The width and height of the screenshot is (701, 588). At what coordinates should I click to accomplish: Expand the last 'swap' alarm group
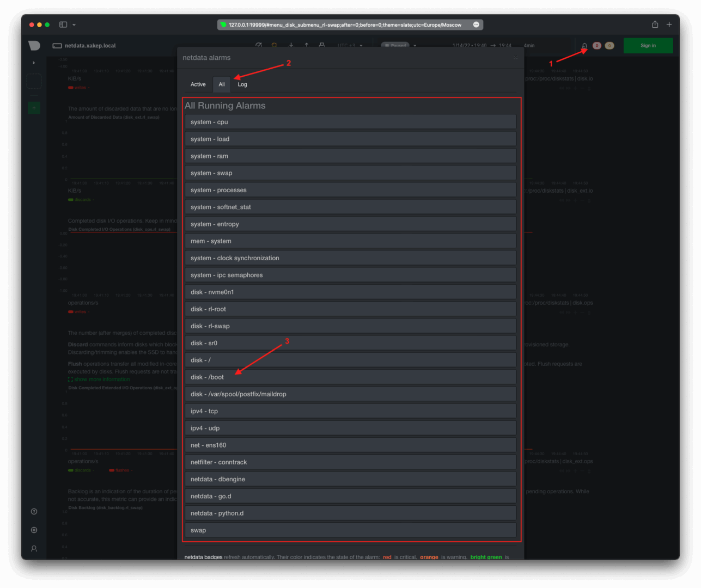tap(350, 530)
